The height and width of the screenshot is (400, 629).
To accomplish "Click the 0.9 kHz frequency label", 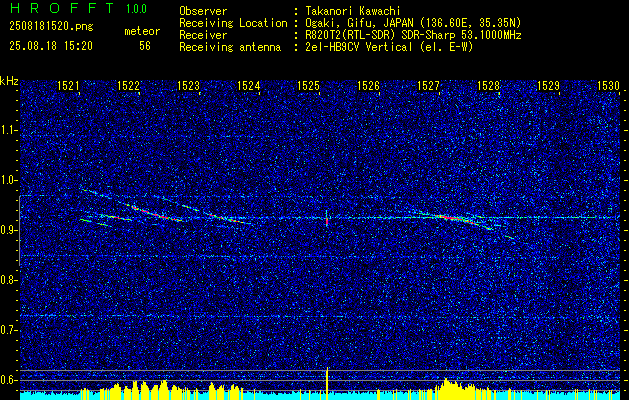I will [x=9, y=230].
